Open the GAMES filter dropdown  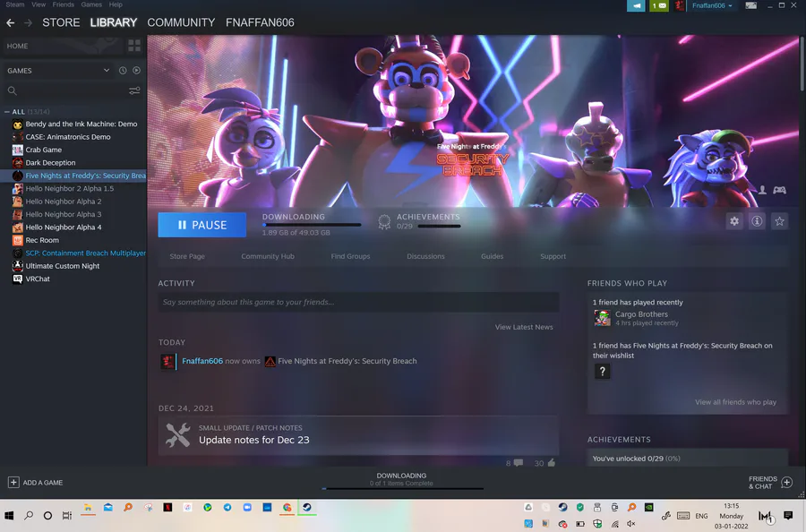(106, 71)
